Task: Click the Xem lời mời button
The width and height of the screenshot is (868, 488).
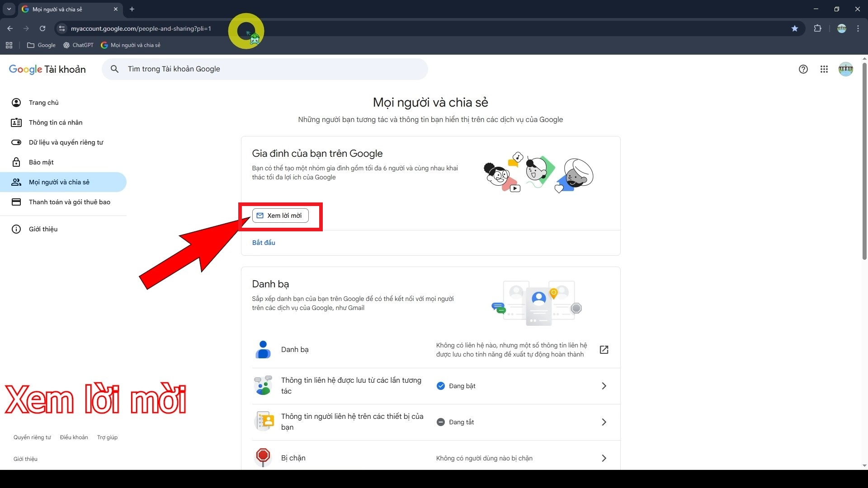Action: click(x=280, y=216)
